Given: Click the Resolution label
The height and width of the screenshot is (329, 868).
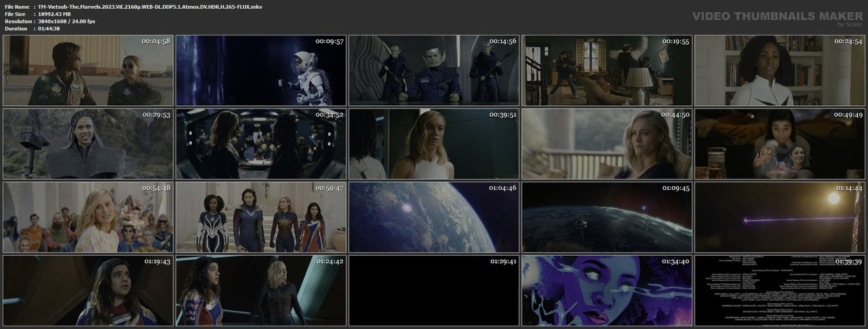Looking at the screenshot, I should (18, 21).
